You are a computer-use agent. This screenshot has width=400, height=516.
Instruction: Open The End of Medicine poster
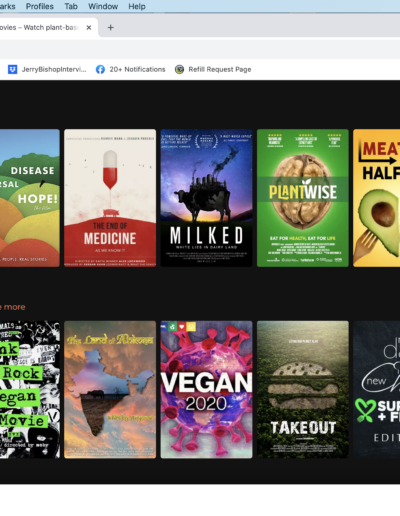110,198
